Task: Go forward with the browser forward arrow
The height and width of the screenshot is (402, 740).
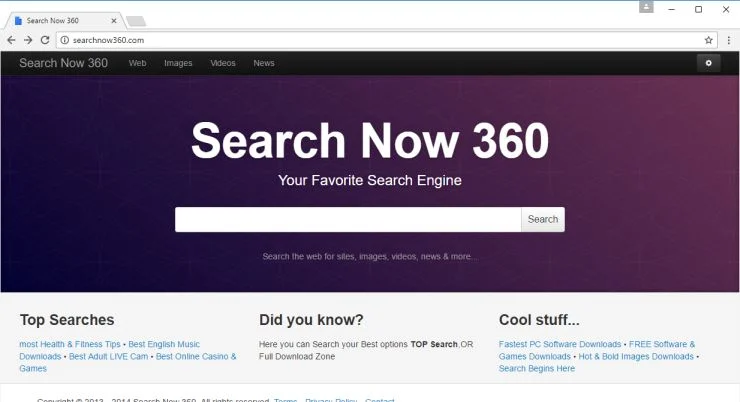Action: (x=28, y=40)
